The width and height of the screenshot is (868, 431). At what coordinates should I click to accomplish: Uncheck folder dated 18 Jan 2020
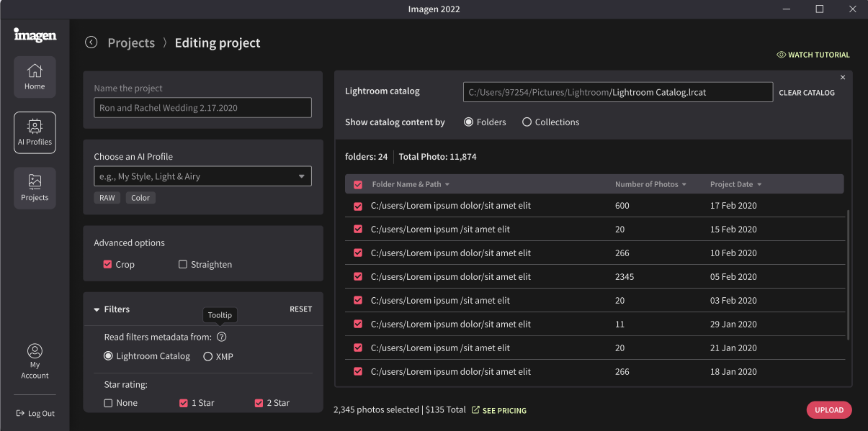click(358, 372)
